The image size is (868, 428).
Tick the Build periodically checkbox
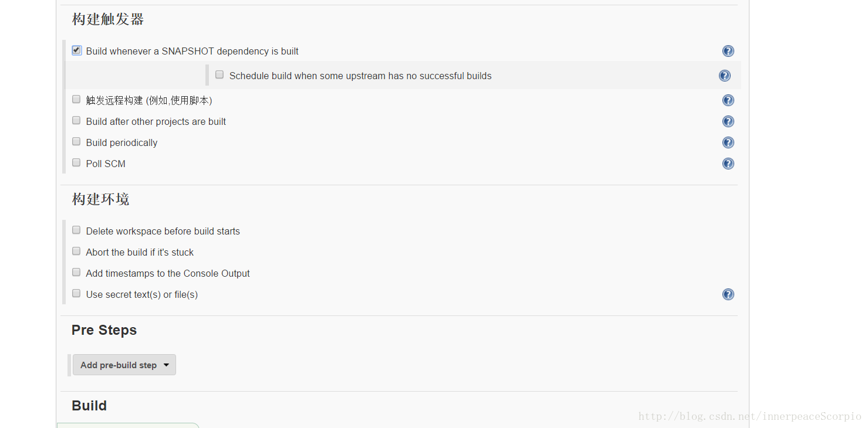(76, 141)
